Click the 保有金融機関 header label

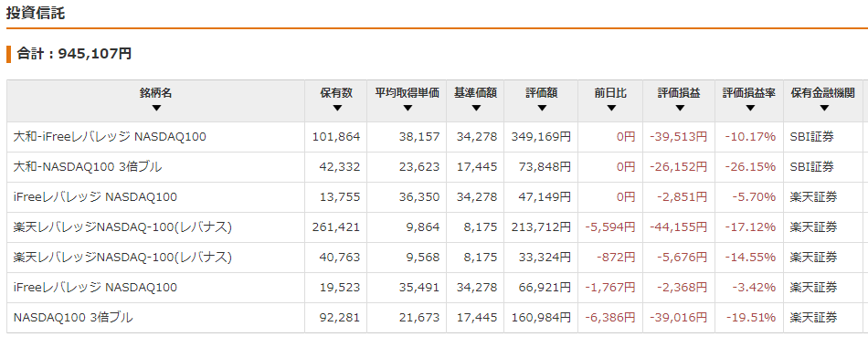click(823, 93)
